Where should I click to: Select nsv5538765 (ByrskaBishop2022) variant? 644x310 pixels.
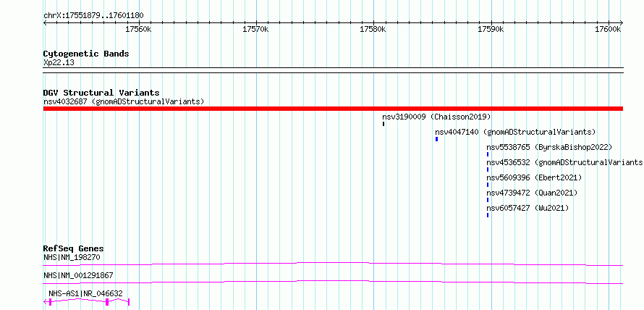click(549, 147)
